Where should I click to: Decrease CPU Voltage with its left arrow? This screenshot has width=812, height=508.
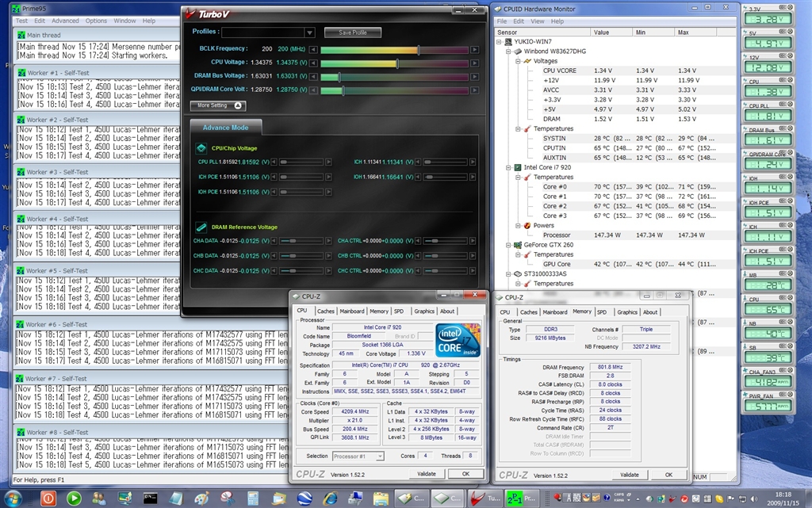pyautogui.click(x=313, y=63)
